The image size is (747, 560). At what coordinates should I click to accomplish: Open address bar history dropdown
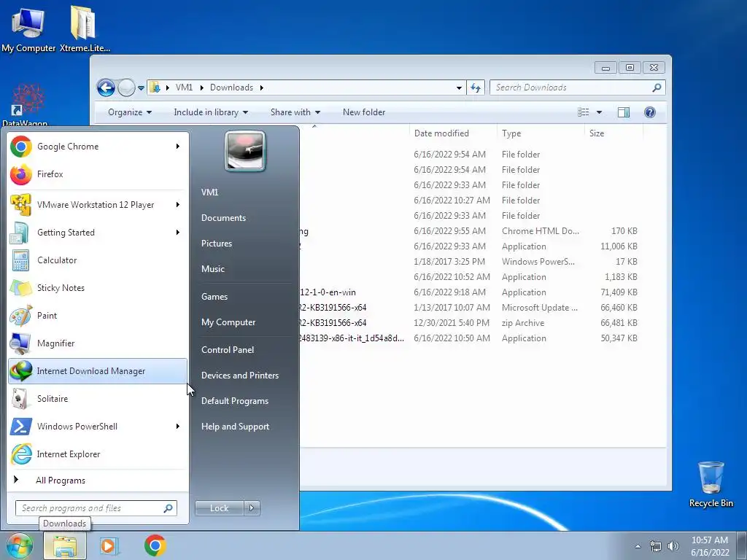pos(459,87)
